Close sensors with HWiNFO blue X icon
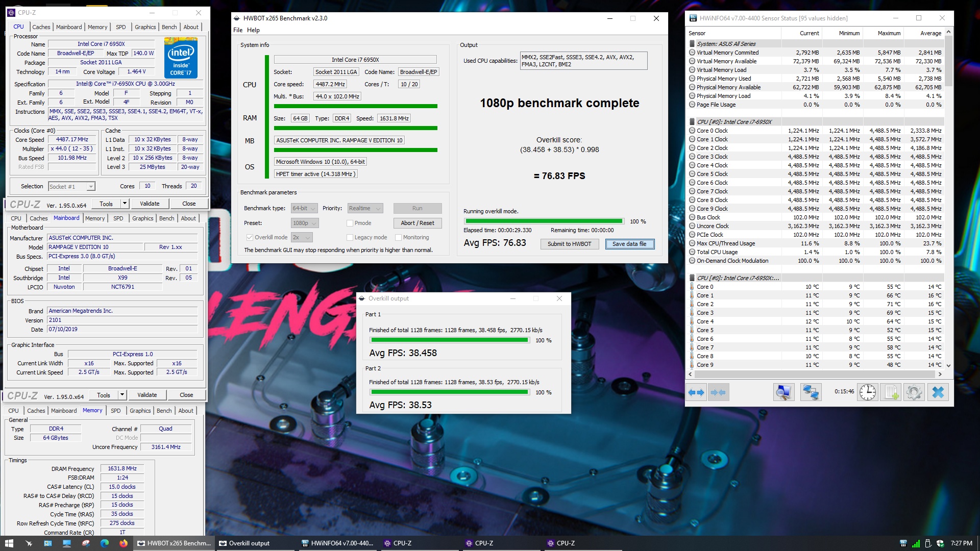The height and width of the screenshot is (551, 980). [938, 392]
